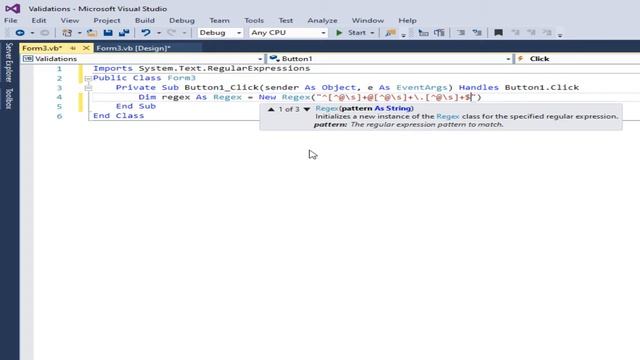This screenshot has height=360, width=640.
Task: Open the Undo history dropdown arrow
Action: click(x=159, y=33)
